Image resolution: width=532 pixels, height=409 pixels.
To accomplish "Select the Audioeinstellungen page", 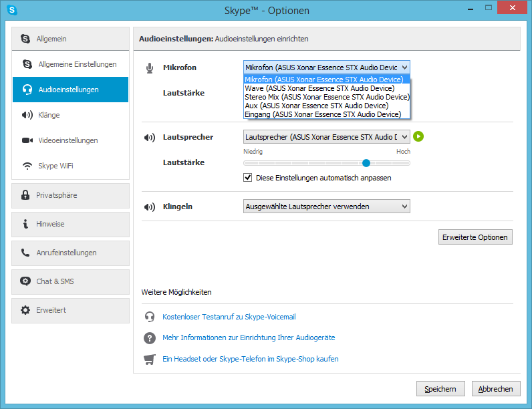I will (x=71, y=90).
